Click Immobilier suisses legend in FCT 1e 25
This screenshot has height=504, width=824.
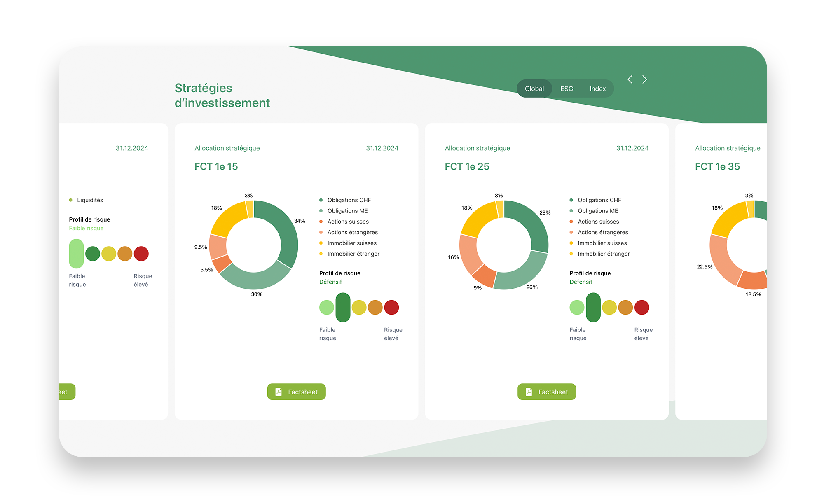click(598, 243)
